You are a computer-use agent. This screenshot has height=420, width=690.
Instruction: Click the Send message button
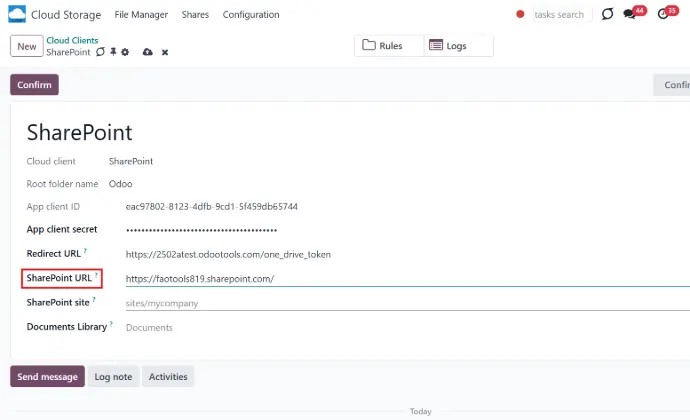(47, 376)
